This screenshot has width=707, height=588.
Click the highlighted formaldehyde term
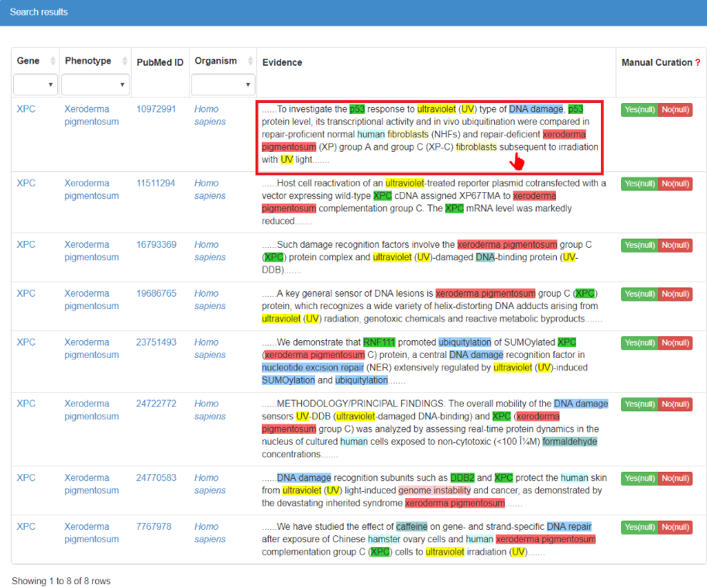(569, 442)
